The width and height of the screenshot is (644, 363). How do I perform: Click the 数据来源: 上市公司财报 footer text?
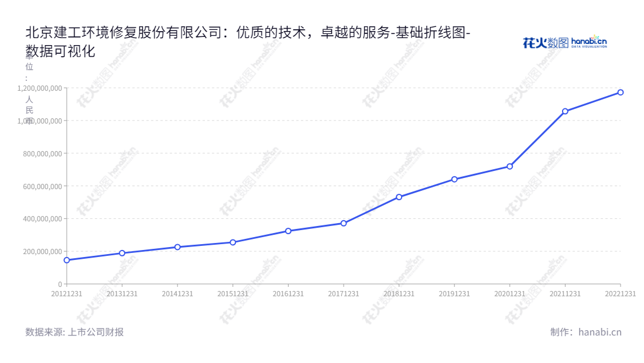coord(74,332)
